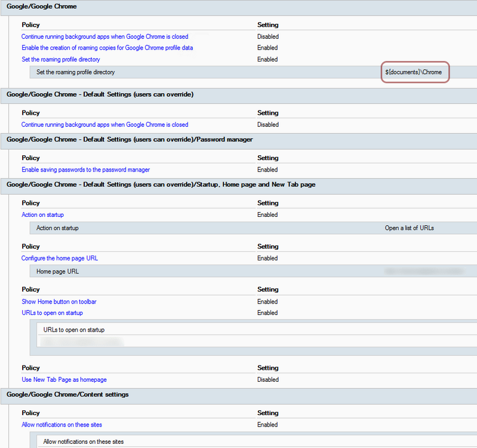Select the 'Home page URL' label row
Image resolution: width=477 pixels, height=448 pixels.
click(x=253, y=271)
